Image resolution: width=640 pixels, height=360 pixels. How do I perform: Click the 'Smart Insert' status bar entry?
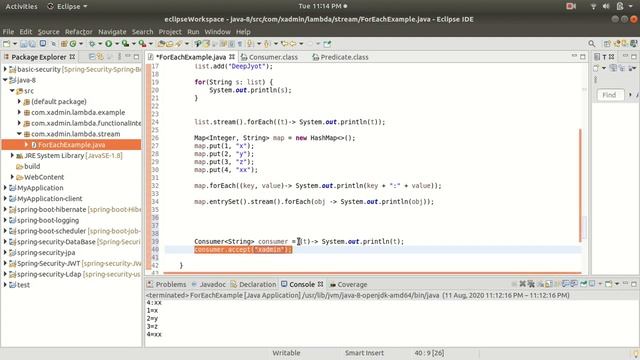click(x=364, y=353)
